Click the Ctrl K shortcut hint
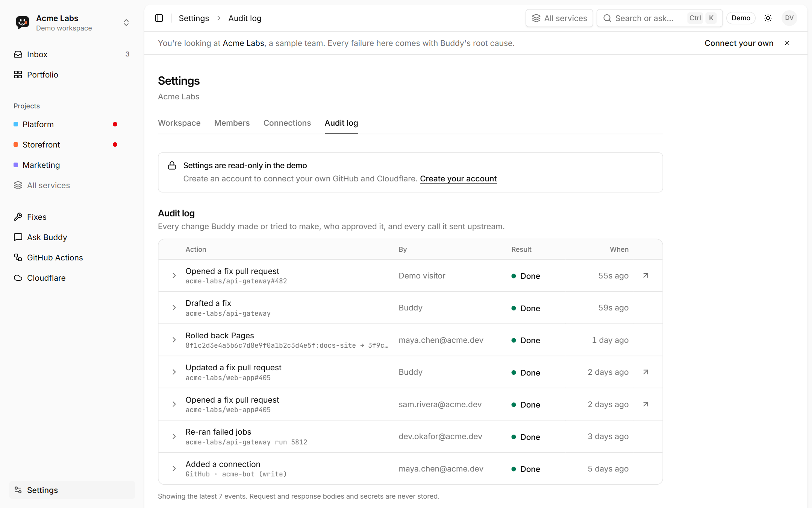The width and height of the screenshot is (812, 508). click(702, 18)
